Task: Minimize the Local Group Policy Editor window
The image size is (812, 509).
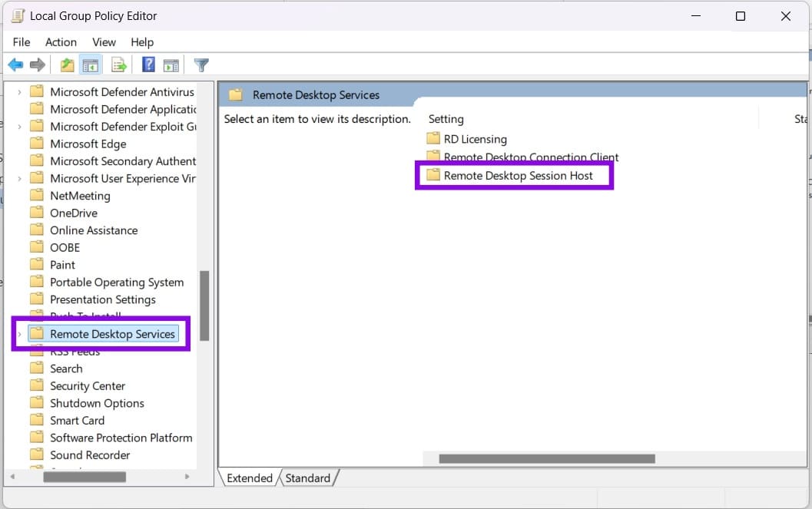Action: coord(696,16)
